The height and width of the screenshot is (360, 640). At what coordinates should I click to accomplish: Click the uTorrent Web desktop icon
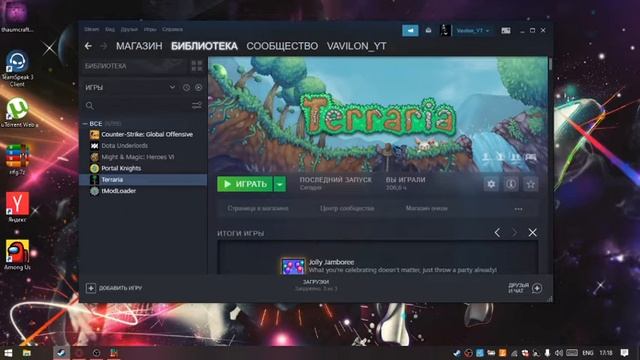[18, 113]
